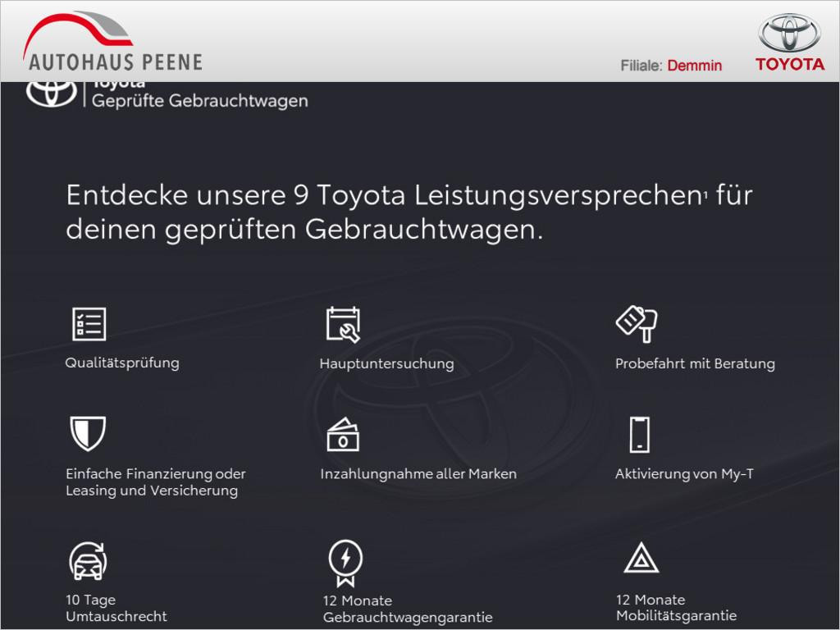Click the Gebrauchtwagengarantie lightning badge icon
The height and width of the screenshot is (630, 840).
coord(345,561)
